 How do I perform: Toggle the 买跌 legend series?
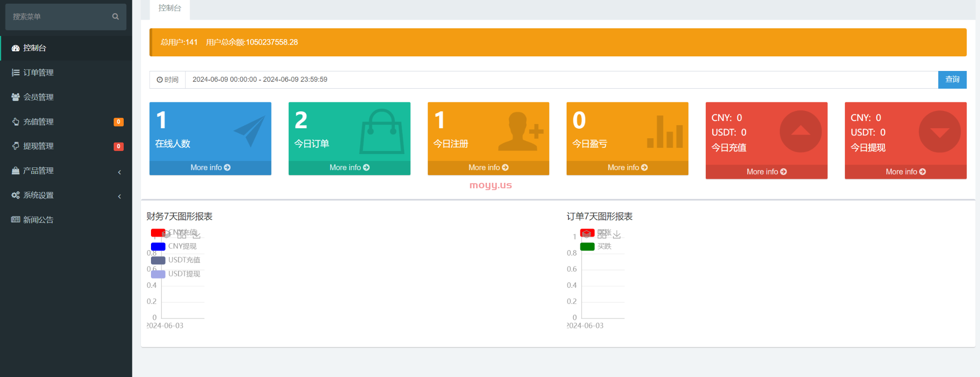point(604,246)
